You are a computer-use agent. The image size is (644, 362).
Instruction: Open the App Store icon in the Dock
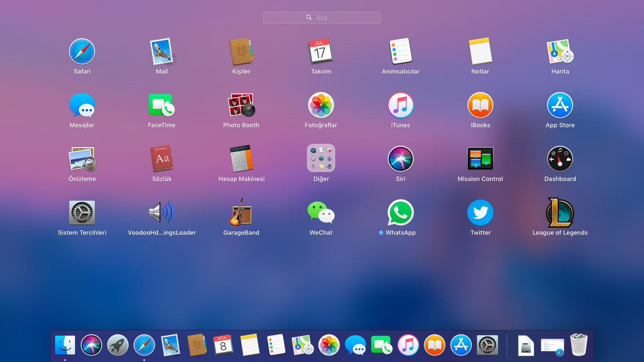coord(461,346)
